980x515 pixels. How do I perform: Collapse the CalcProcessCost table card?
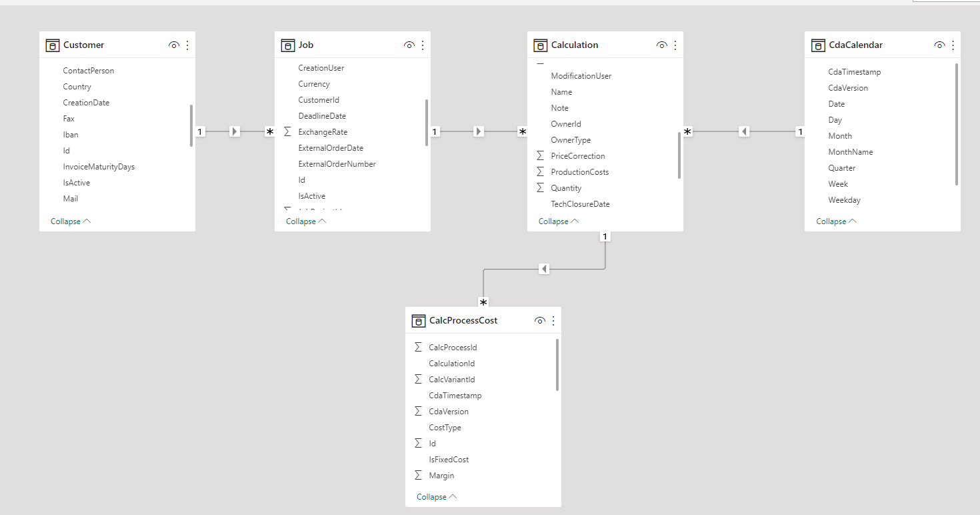[x=437, y=497]
